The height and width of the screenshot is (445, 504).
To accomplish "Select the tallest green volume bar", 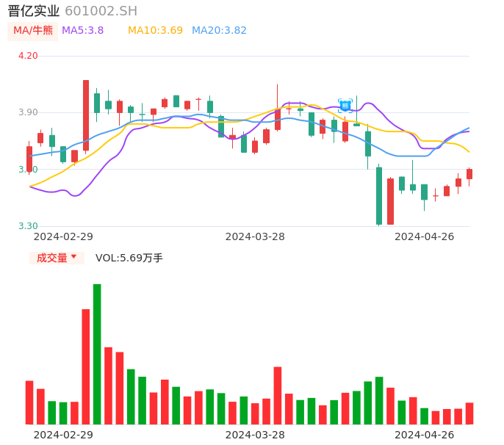I will coord(97,352).
